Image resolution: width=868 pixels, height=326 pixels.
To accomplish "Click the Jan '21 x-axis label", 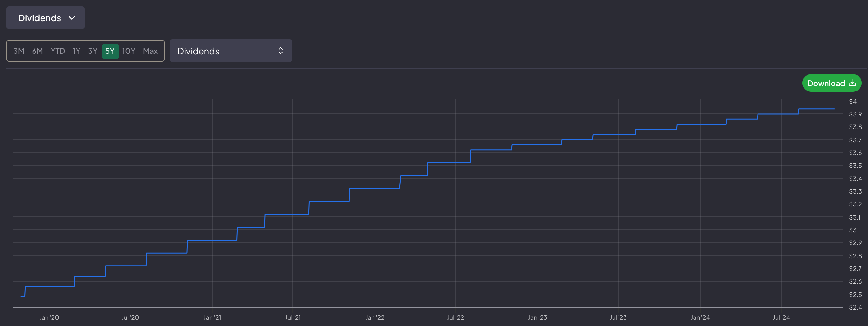I will (212, 317).
